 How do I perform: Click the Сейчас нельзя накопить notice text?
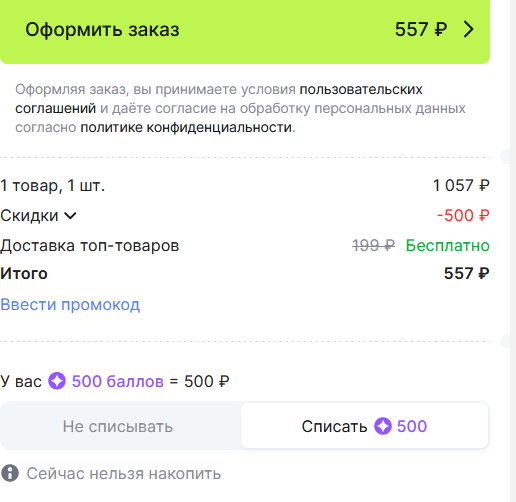(x=124, y=473)
